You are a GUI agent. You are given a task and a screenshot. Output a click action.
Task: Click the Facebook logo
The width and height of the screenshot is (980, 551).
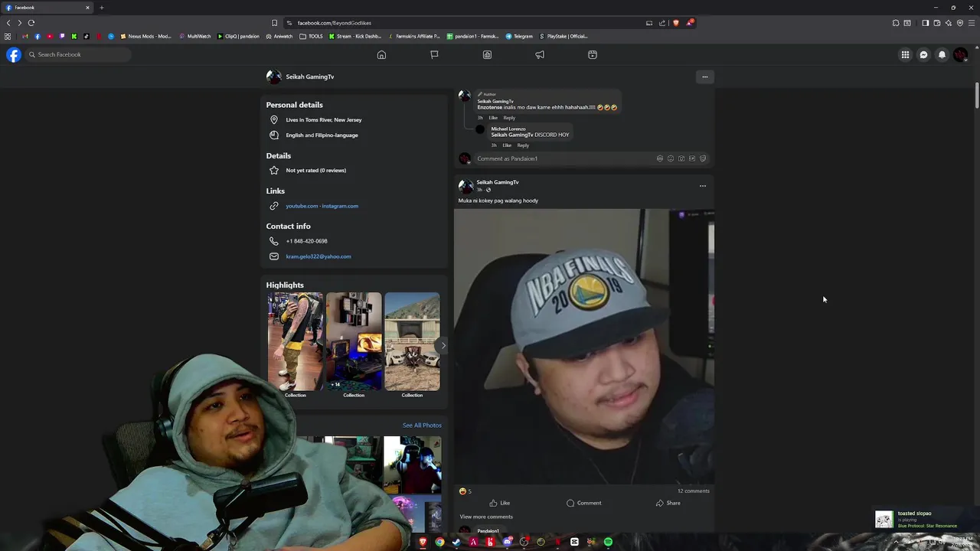14,54
